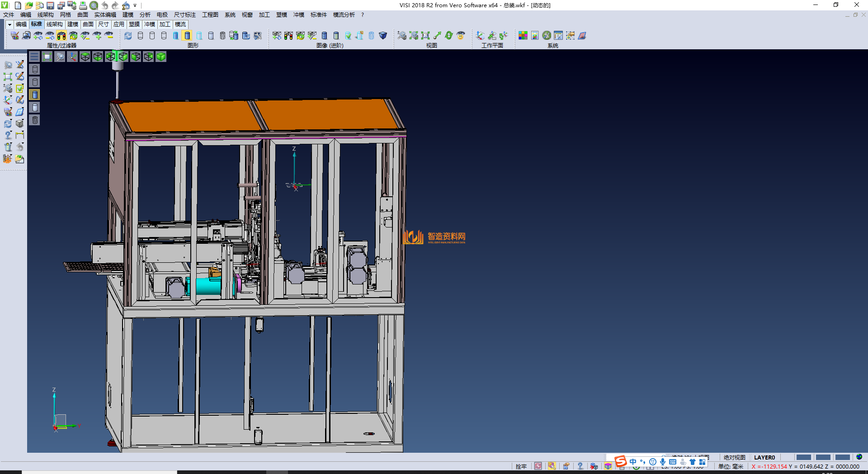The image size is (868, 474).
Task: Toggle the highlighted cylinder button in the left column
Action: [x=35, y=95]
